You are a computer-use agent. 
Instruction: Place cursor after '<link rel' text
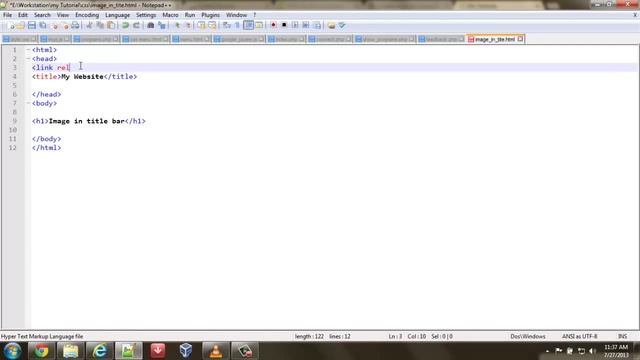point(70,68)
